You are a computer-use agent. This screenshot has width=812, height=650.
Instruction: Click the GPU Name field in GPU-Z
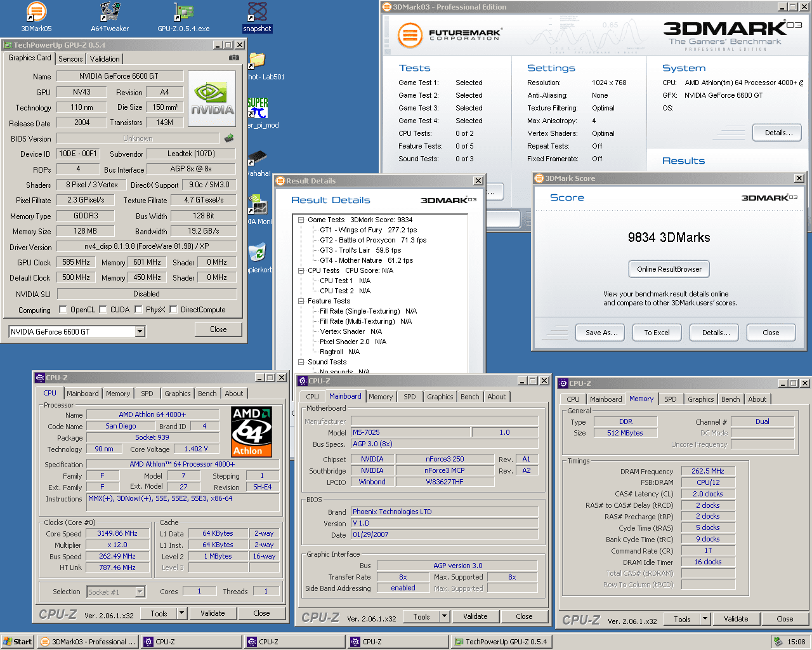(119, 76)
